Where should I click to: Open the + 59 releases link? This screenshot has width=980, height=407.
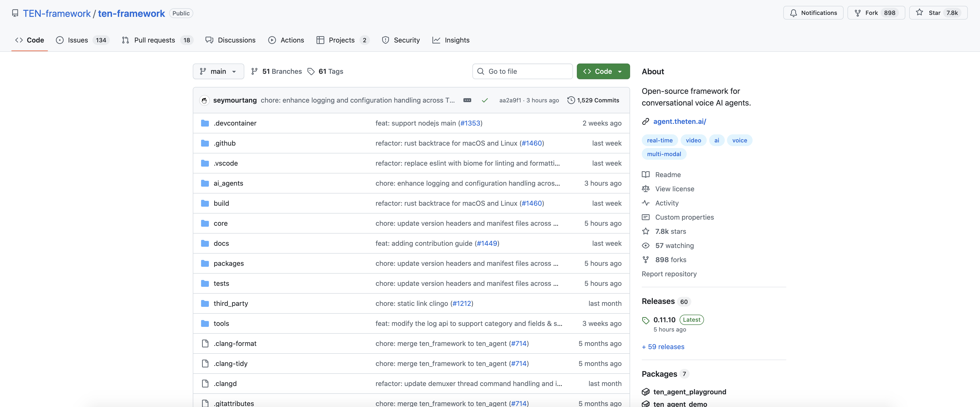point(663,347)
